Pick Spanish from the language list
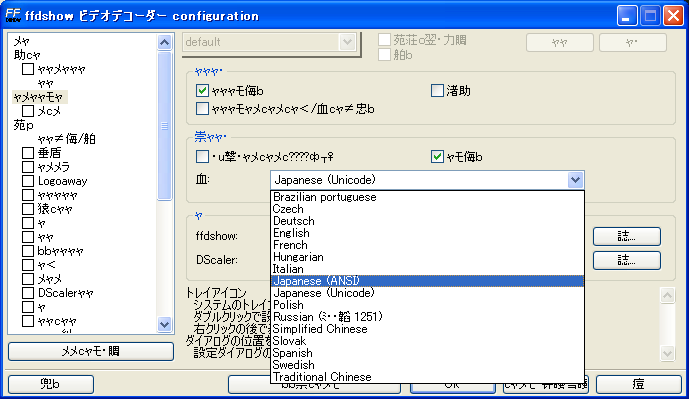Viewport: 689px width, 399px height. (x=427, y=353)
